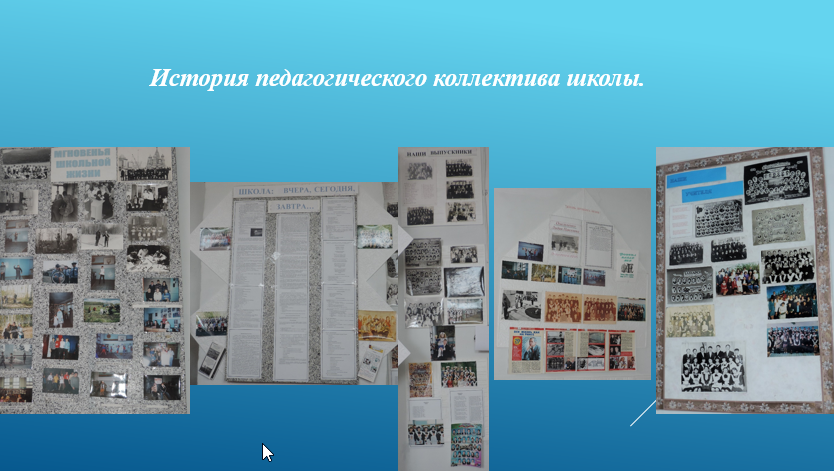The image size is (834, 471).
Task: Click the 'Завтра...' label on the stand
Action: pyautogui.click(x=295, y=206)
